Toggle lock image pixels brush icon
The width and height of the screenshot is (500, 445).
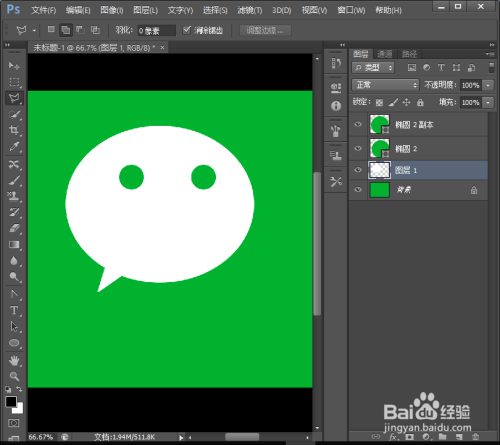point(393,102)
